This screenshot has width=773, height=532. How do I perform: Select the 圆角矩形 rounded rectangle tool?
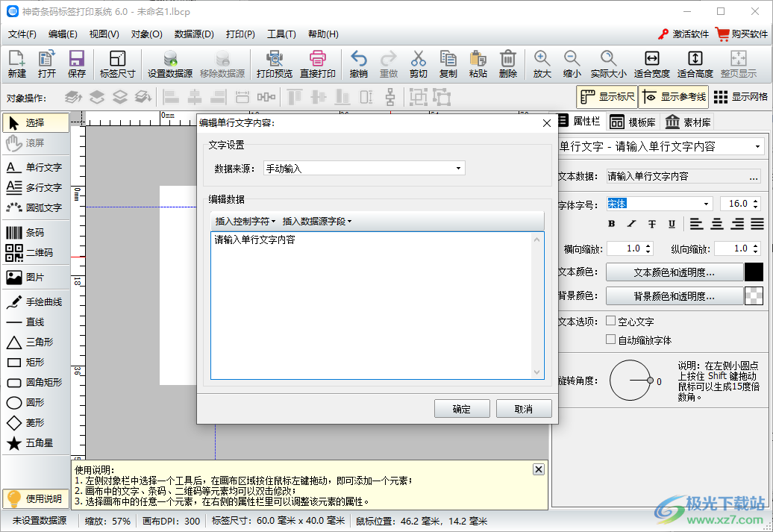tap(36, 382)
